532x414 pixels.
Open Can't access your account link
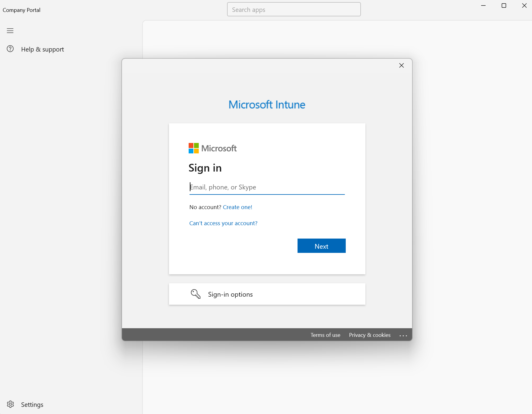point(223,223)
